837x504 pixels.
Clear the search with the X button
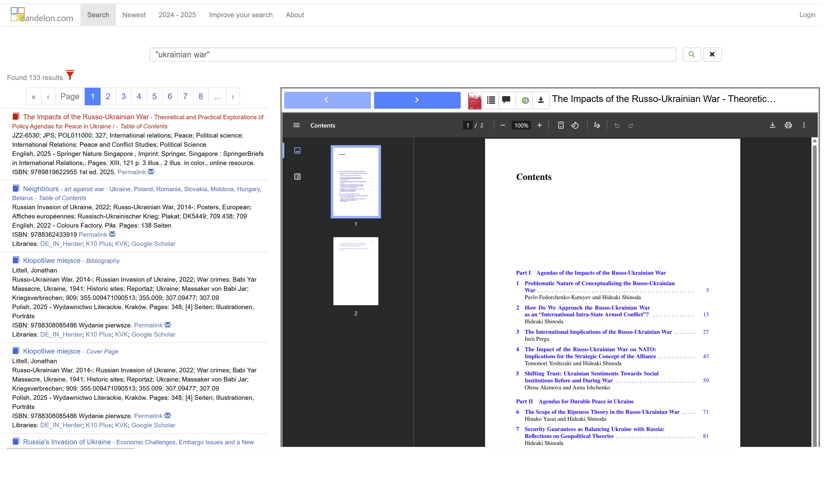(x=712, y=54)
